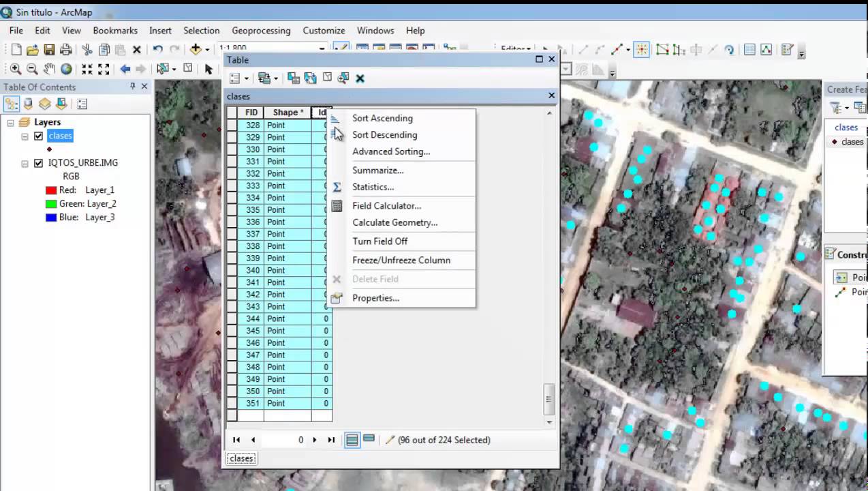The image size is (868, 491).
Task: Click Fixed Zoom In arrows icon
Action: [x=87, y=69]
